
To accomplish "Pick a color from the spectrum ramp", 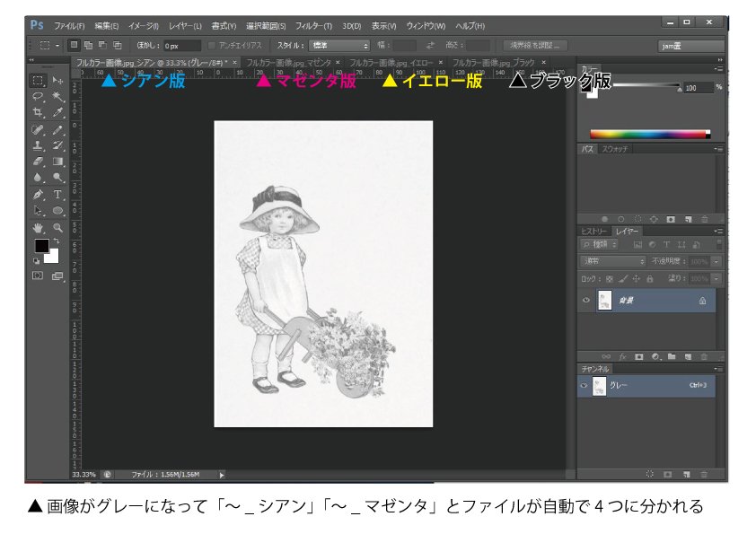I will [x=650, y=135].
